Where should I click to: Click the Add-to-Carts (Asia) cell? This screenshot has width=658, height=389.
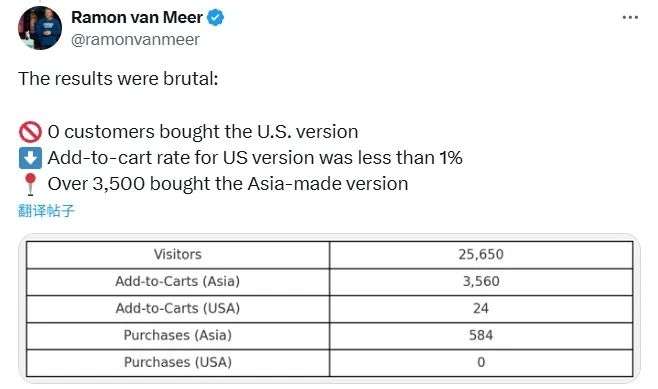pyautogui.click(x=178, y=281)
